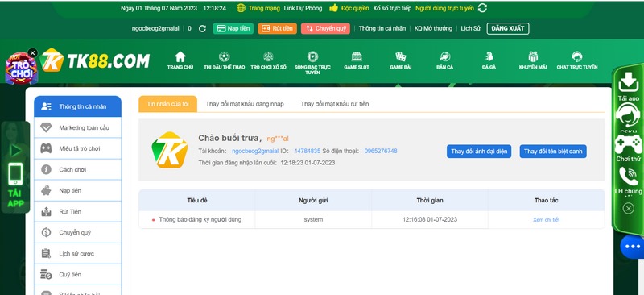Image resolution: width=644 pixels, height=295 pixels.
Task: Click the orange Rút tiền button in header
Action: point(277,28)
